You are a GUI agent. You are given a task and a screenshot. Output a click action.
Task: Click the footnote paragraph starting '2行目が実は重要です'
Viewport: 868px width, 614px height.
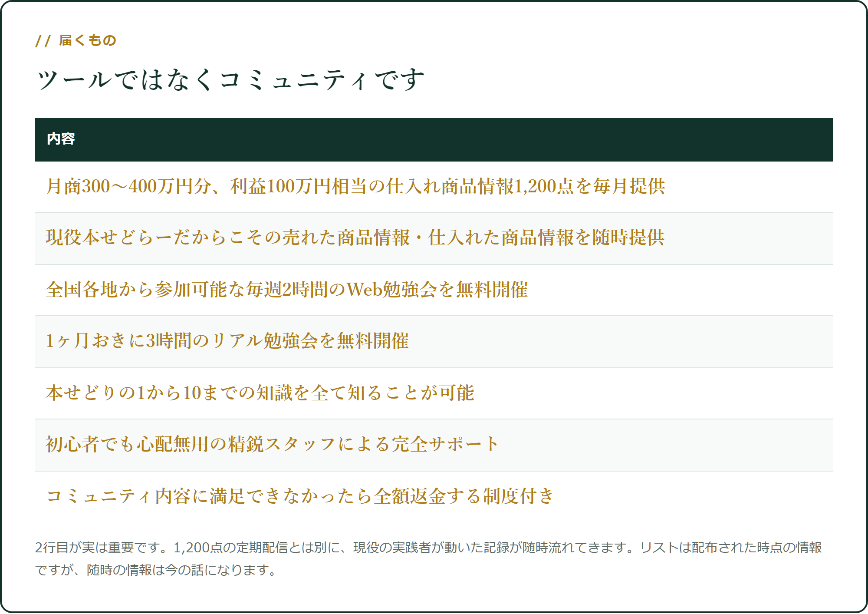pyautogui.click(x=429, y=558)
